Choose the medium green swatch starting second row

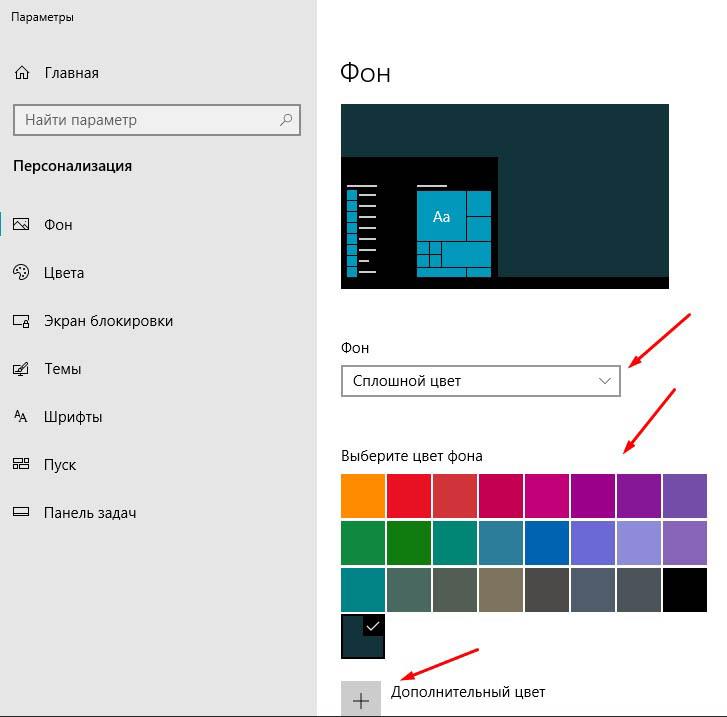point(363,543)
